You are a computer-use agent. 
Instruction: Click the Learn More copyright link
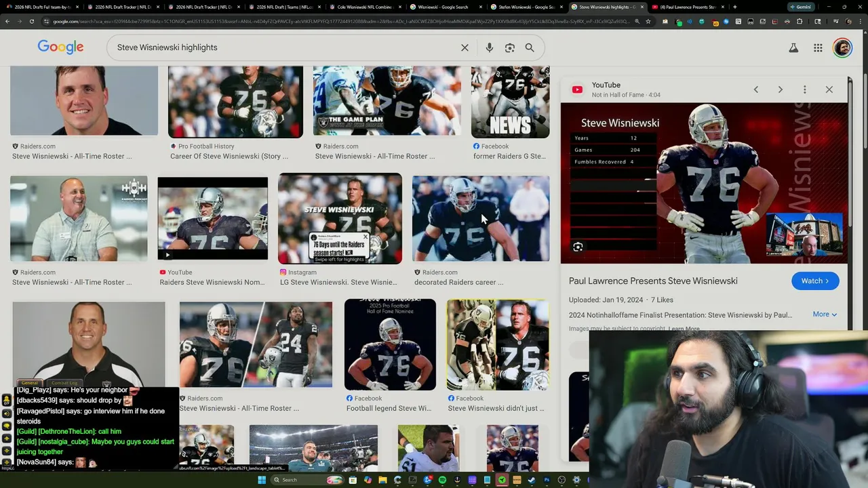(x=684, y=329)
